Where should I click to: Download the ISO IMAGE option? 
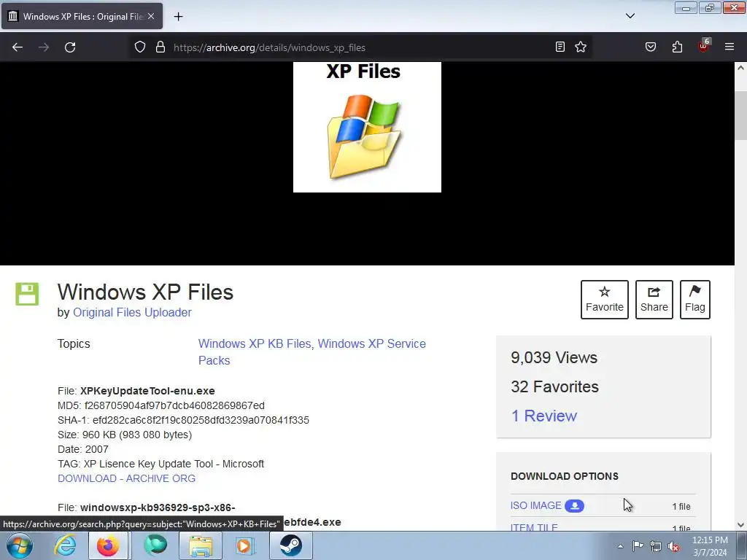[536, 506]
